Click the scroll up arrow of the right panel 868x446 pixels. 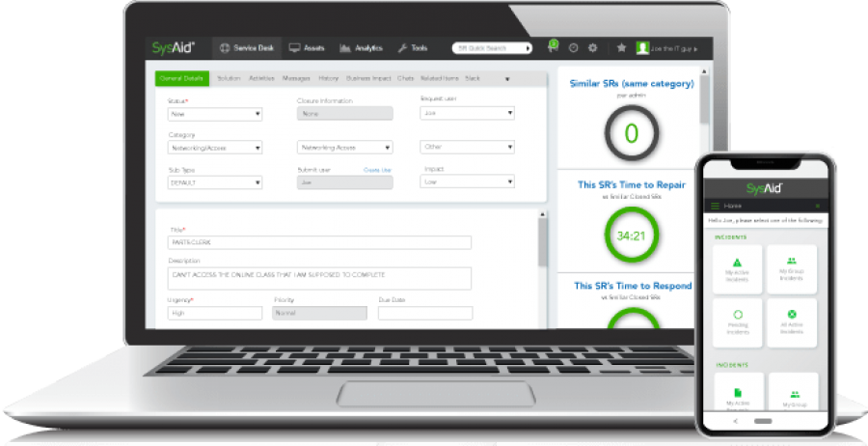tap(704, 70)
